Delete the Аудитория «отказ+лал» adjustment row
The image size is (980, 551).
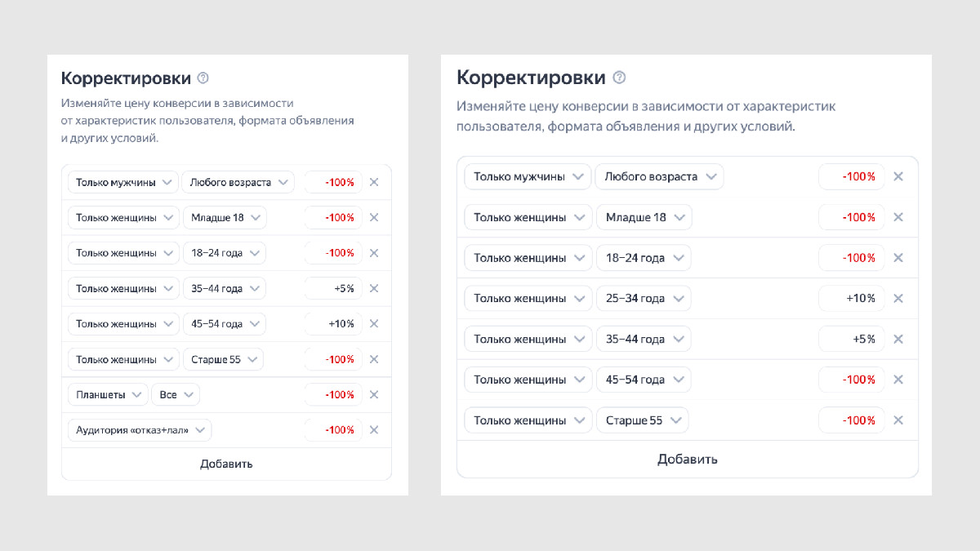pyautogui.click(x=374, y=430)
